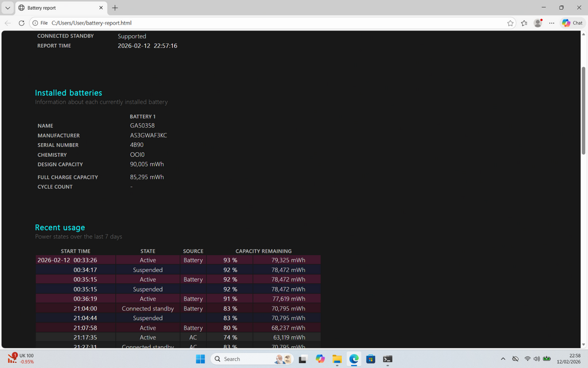The width and height of the screenshot is (588, 368).
Task: Add this page to favorites
Action: point(510,23)
